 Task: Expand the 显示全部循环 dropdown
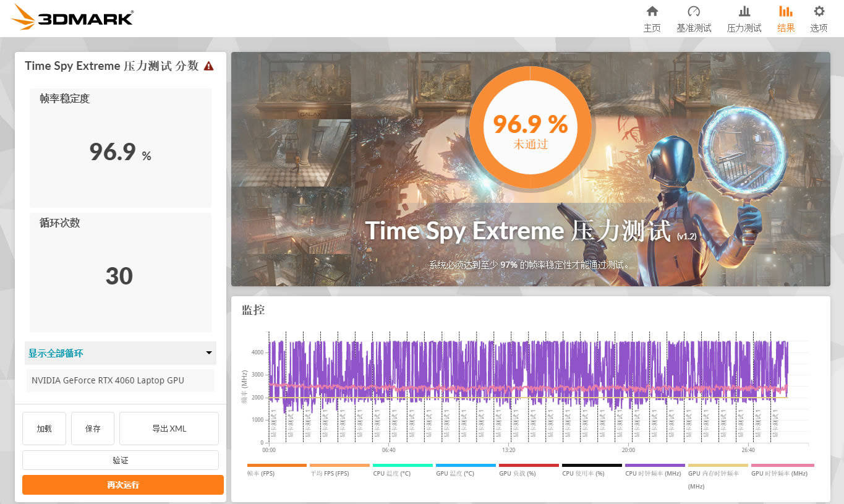(121, 353)
